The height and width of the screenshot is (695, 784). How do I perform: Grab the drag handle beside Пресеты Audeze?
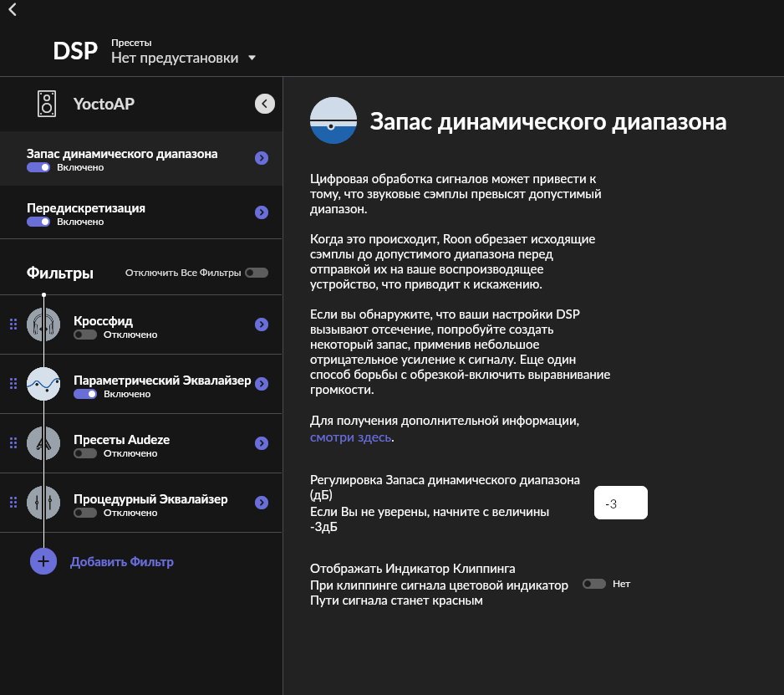(x=13, y=442)
